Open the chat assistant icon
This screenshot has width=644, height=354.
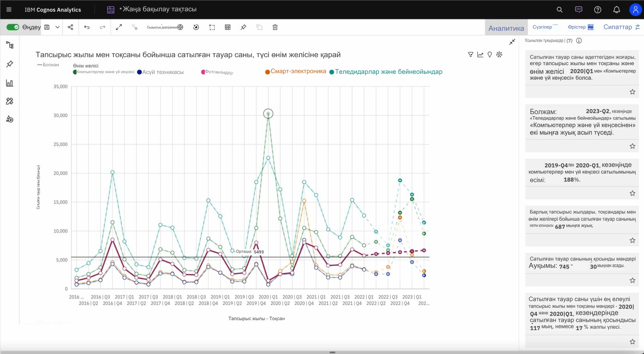(x=579, y=10)
